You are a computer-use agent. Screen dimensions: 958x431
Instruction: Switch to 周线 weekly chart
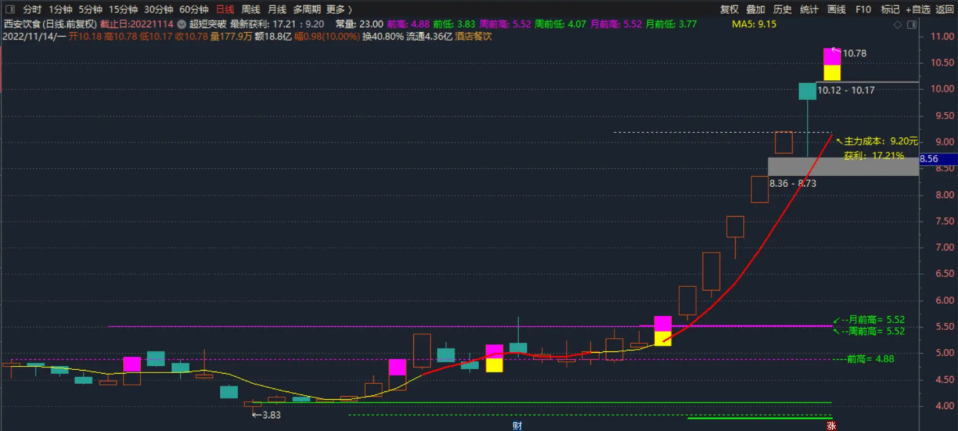(x=251, y=8)
